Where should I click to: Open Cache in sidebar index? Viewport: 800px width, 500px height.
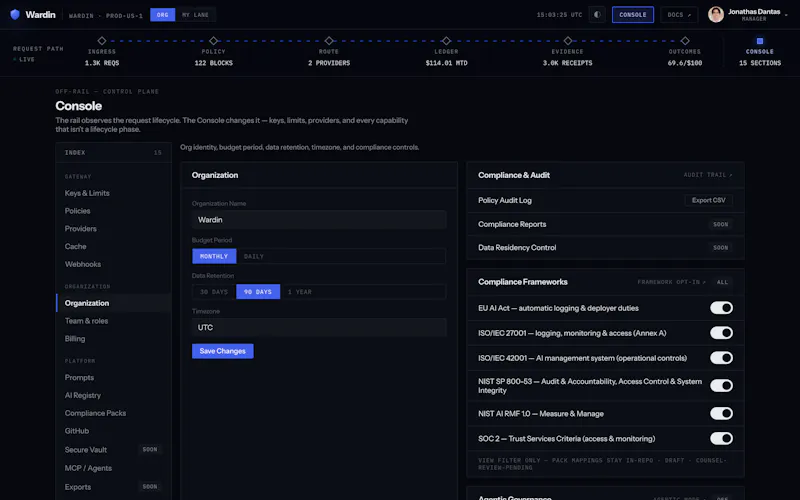(x=76, y=246)
